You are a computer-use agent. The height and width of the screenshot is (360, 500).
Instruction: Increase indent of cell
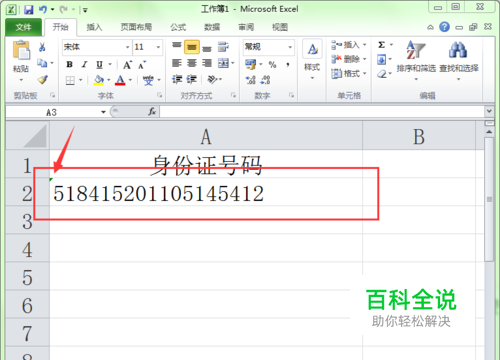[191, 79]
